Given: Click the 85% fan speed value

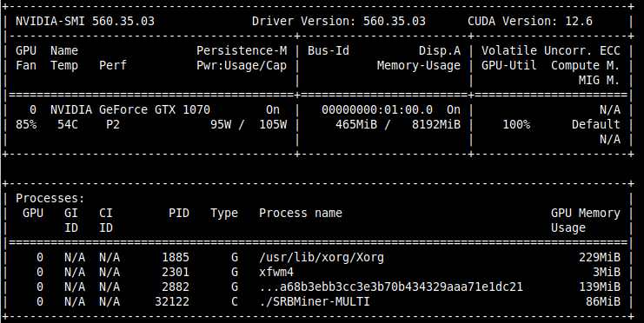Looking at the screenshot, I should point(26,124).
